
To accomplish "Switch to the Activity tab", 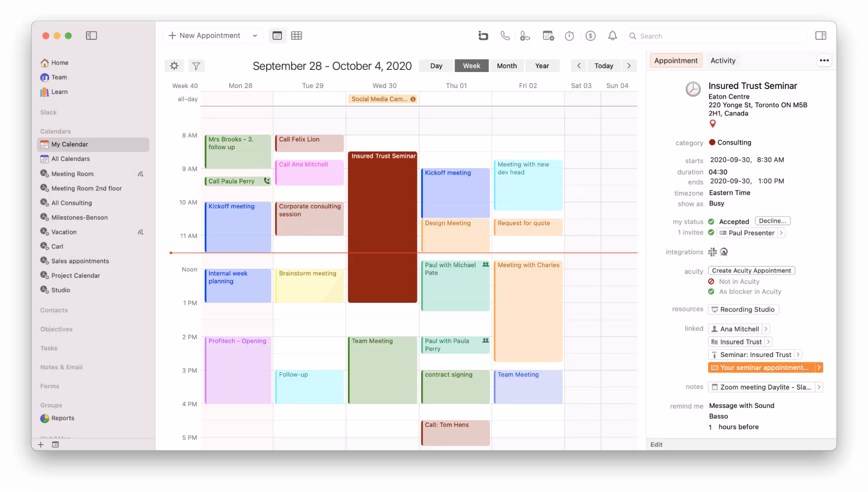I will (723, 61).
